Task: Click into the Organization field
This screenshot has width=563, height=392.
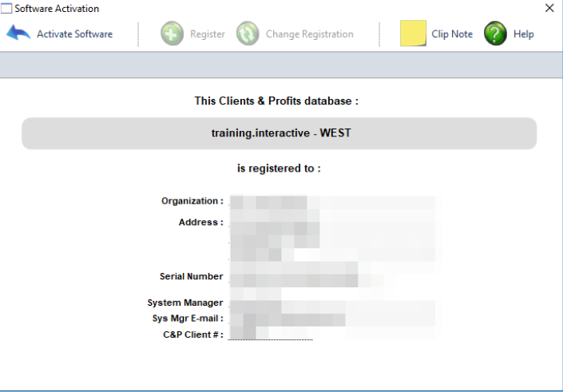Action: (x=331, y=201)
